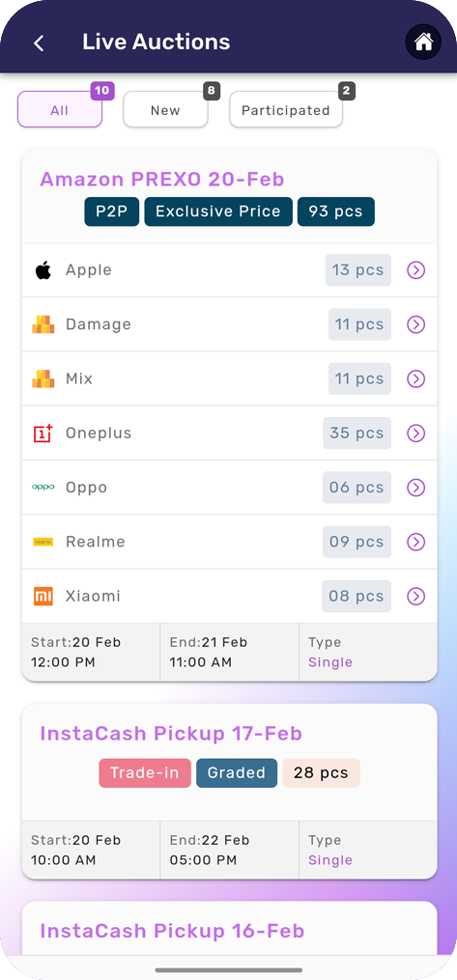Open the home icon in the header
This screenshot has height=980, width=457.
(423, 42)
